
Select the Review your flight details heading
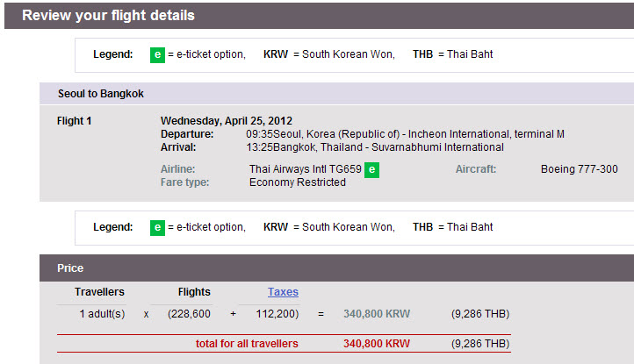tap(108, 16)
